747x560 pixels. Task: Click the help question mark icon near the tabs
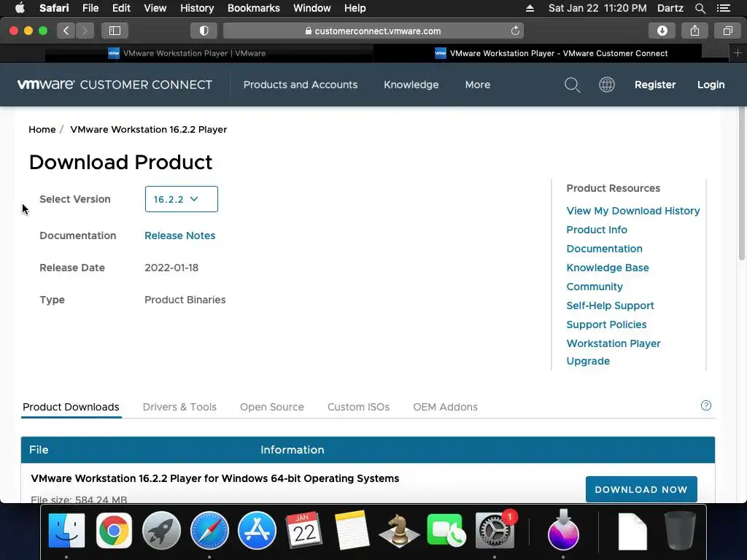(706, 405)
